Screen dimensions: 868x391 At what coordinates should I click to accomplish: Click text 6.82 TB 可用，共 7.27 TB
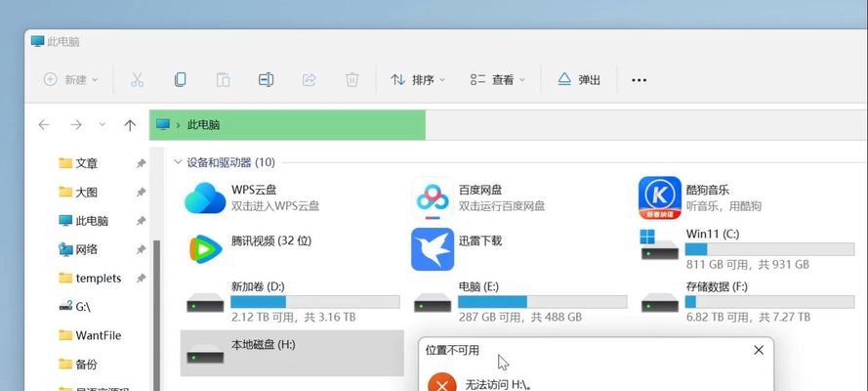748,318
